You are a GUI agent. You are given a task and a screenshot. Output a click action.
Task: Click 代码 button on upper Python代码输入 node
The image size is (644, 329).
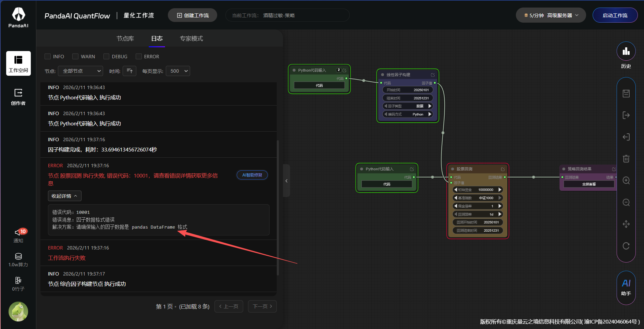point(319,86)
